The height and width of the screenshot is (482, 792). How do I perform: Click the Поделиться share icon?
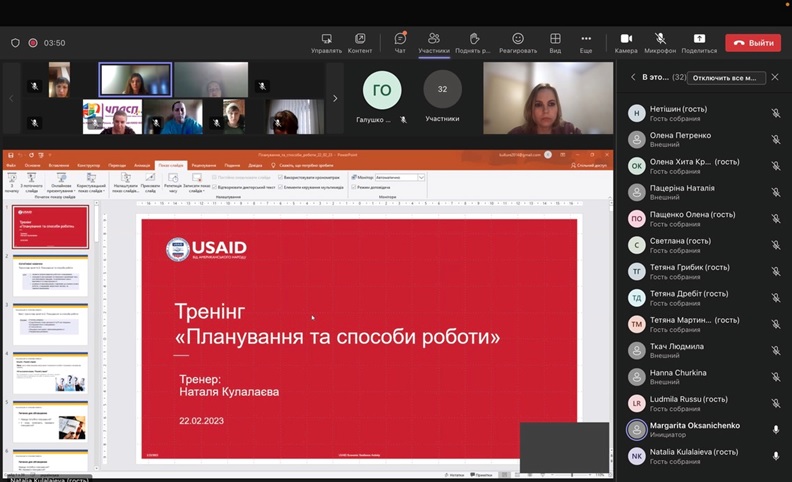tap(699, 39)
